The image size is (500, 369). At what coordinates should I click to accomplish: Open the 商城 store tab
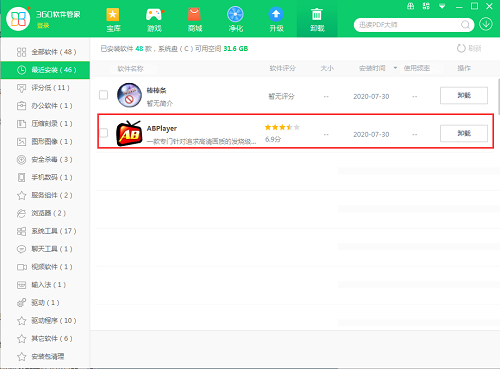pos(195,20)
